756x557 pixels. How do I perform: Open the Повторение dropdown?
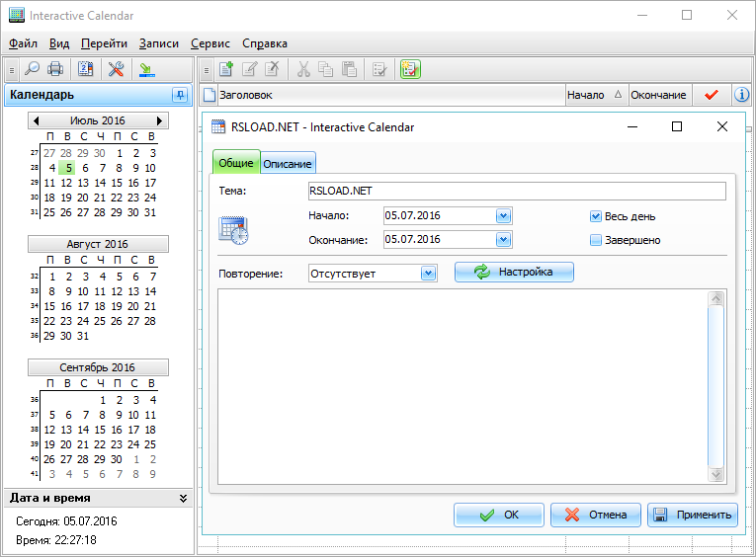click(x=428, y=274)
